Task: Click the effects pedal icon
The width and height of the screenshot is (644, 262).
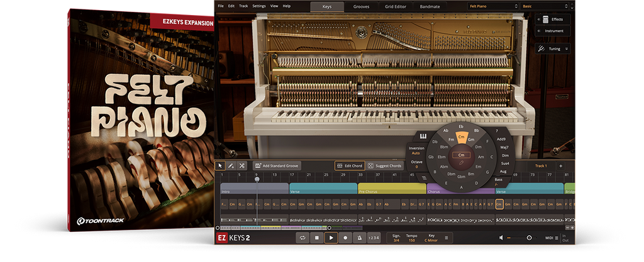Action: 545,20
